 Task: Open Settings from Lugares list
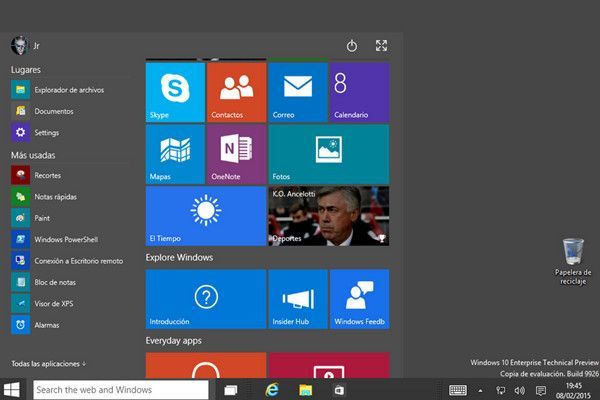click(x=69, y=132)
